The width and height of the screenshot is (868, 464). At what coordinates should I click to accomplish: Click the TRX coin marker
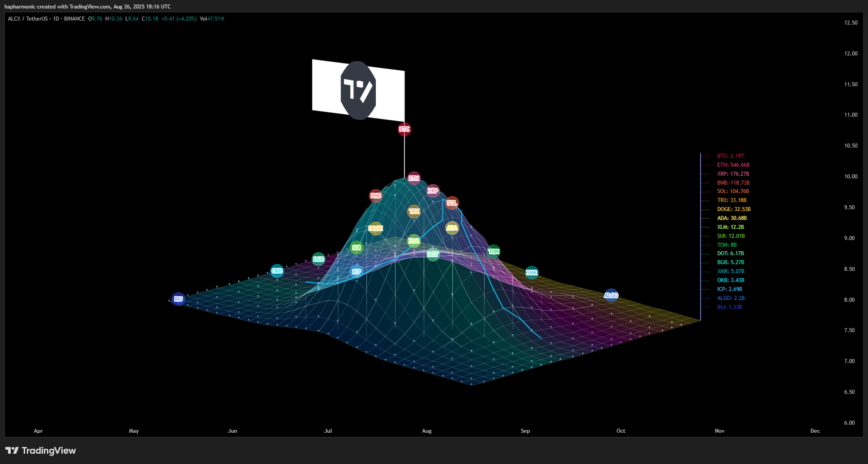click(414, 211)
